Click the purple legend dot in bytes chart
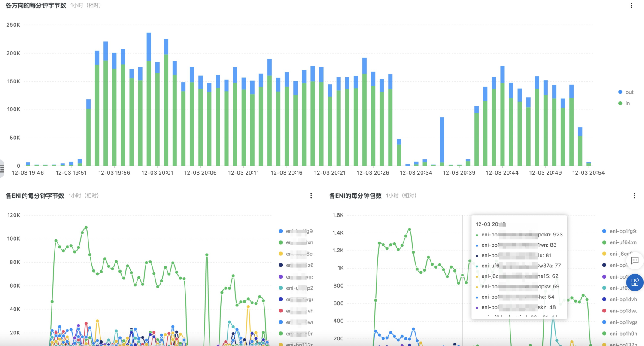 pos(281,276)
